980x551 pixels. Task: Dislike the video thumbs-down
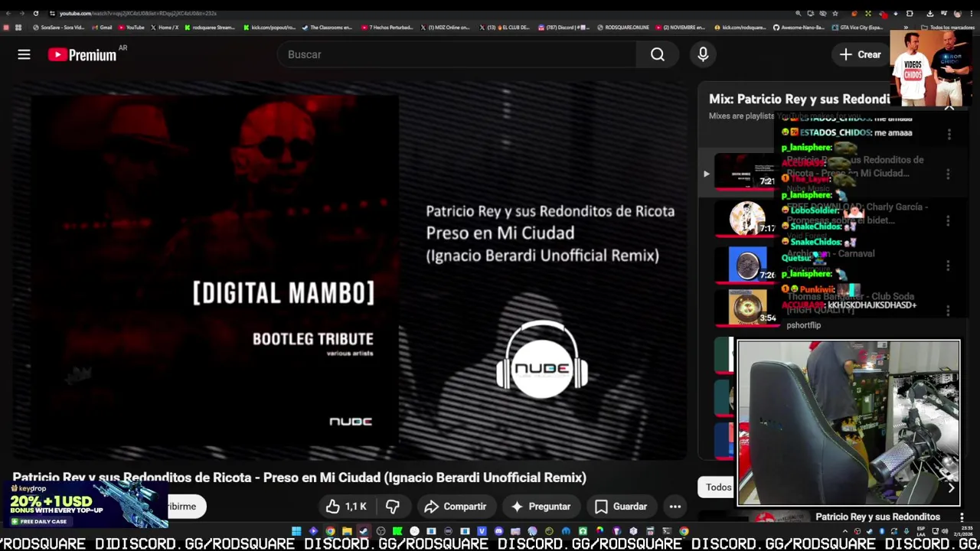click(x=392, y=507)
